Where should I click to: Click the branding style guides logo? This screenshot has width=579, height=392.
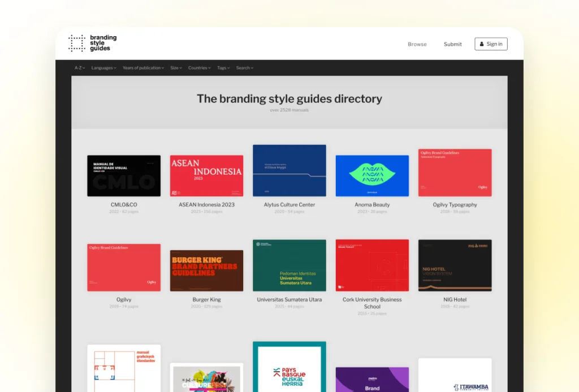(92, 43)
